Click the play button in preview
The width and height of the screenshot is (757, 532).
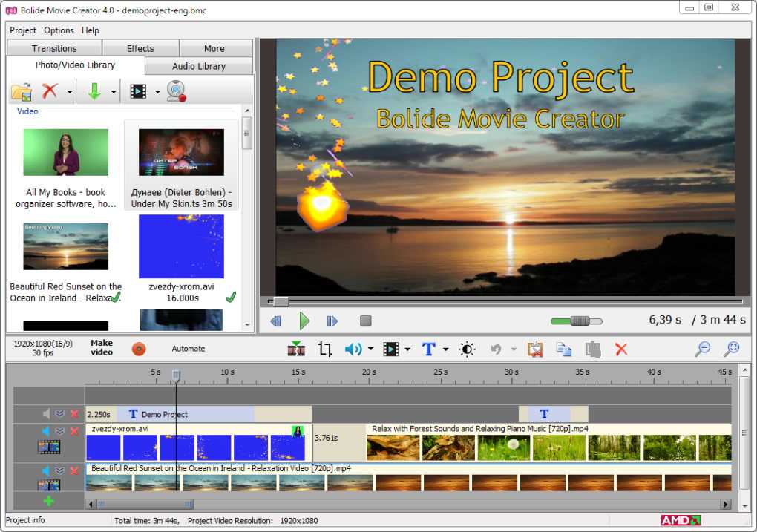(x=304, y=321)
